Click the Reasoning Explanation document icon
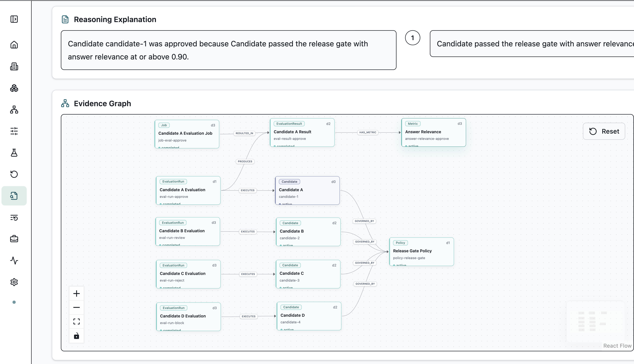 click(65, 20)
